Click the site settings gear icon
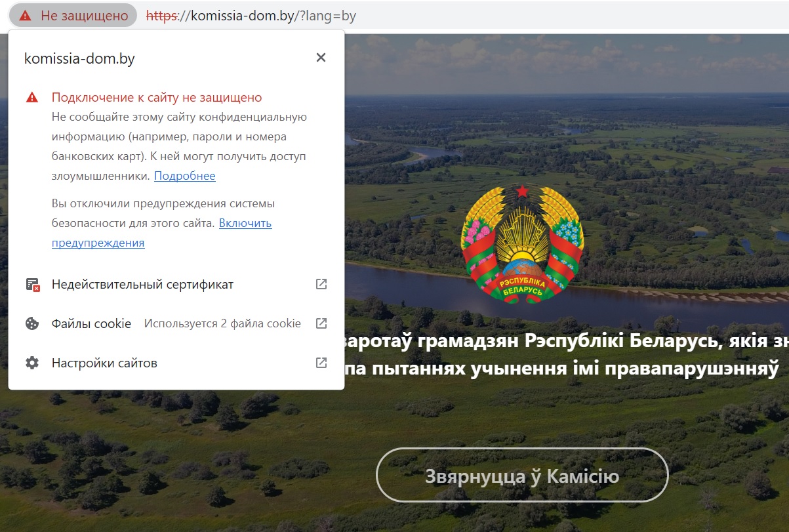Viewport: 789px width, 532px height. coord(31,363)
